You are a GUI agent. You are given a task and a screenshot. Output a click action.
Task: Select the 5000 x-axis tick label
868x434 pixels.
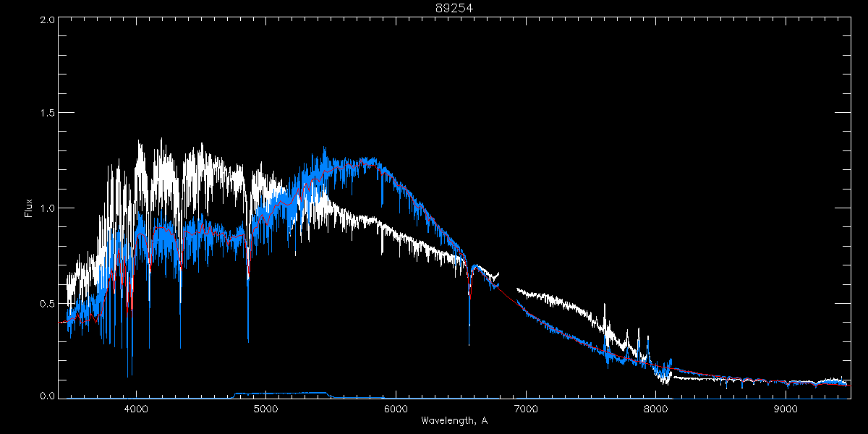(265, 409)
